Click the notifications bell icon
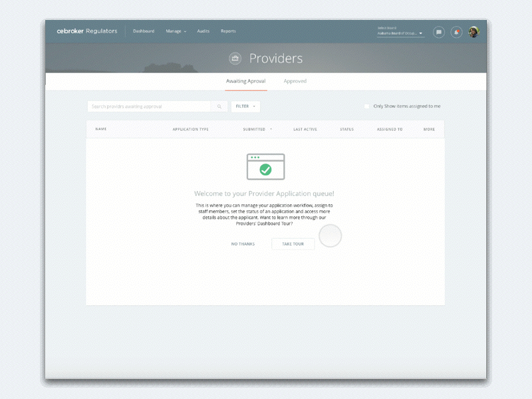The image size is (532, 399). point(456,31)
